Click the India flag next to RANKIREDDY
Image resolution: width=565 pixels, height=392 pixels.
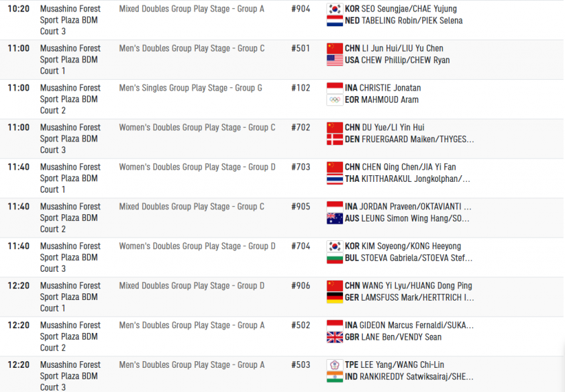334,377
